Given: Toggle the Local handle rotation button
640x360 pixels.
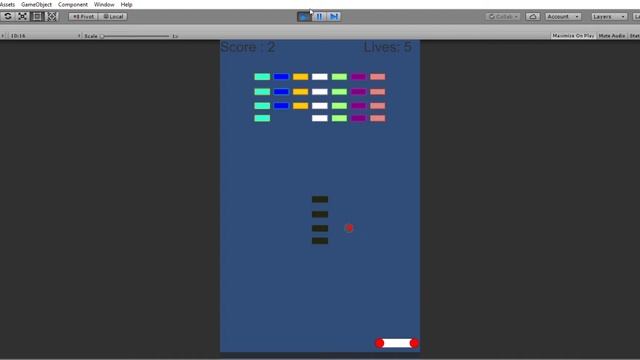Looking at the screenshot, I should coord(113,16).
